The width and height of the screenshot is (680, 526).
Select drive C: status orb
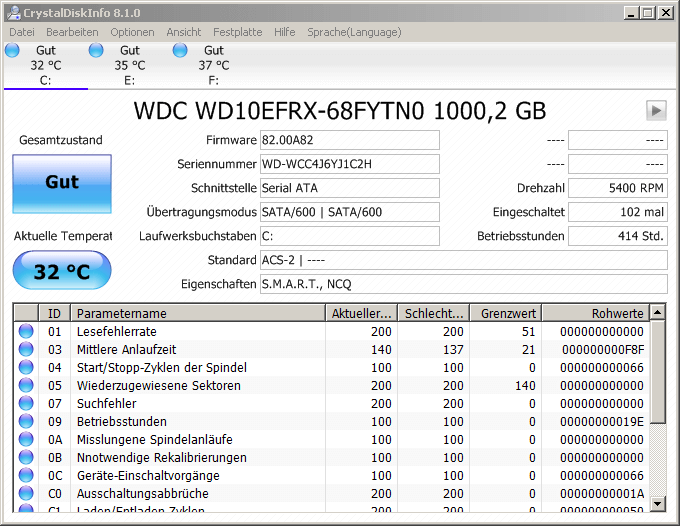pos(12,50)
